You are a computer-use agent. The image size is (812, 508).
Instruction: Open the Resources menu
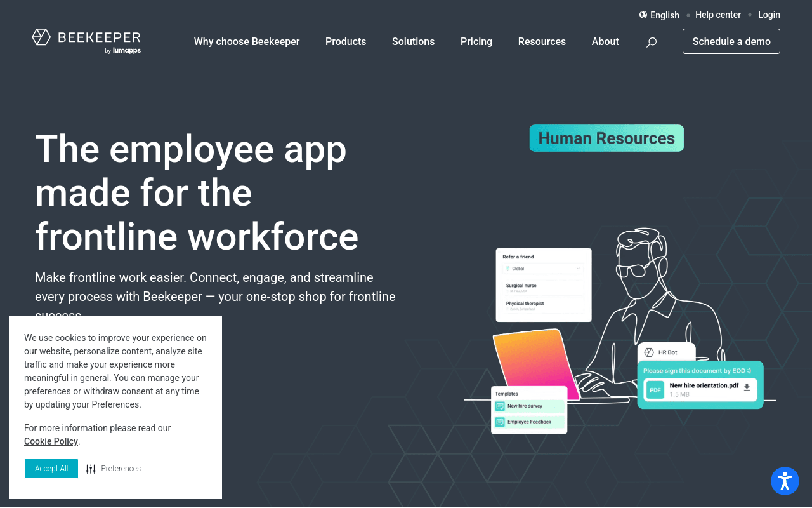click(542, 41)
